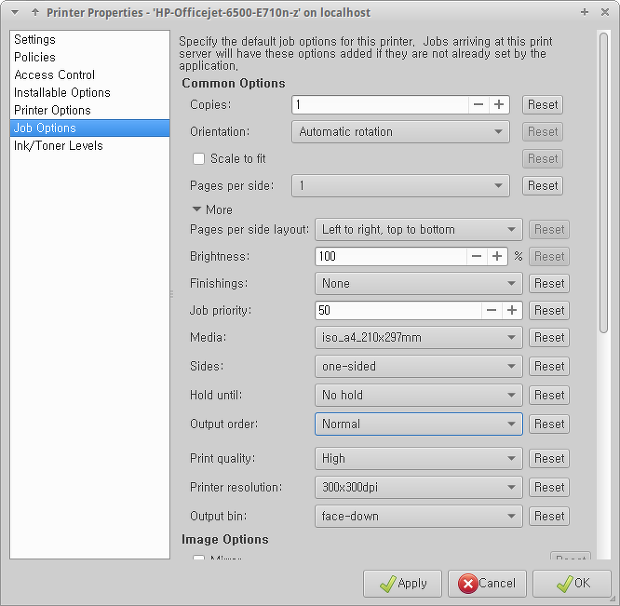620x606 pixels.
Task: Increase Job priority with plus button
Action: pyautogui.click(x=512, y=310)
